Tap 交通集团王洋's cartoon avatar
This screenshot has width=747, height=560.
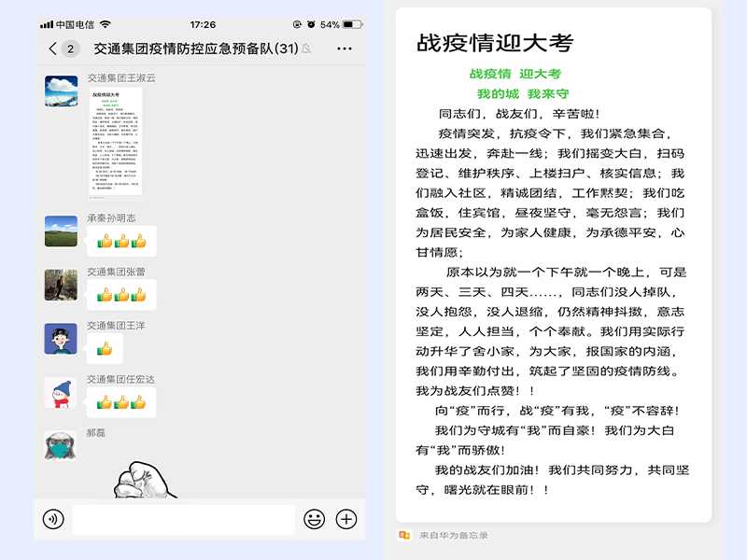pyautogui.click(x=59, y=339)
